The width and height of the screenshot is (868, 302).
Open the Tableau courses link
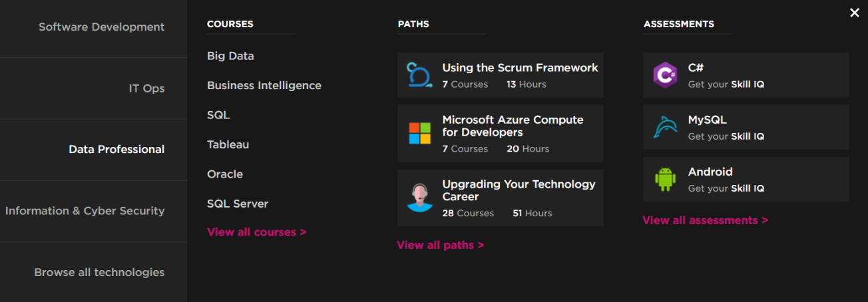coord(228,144)
